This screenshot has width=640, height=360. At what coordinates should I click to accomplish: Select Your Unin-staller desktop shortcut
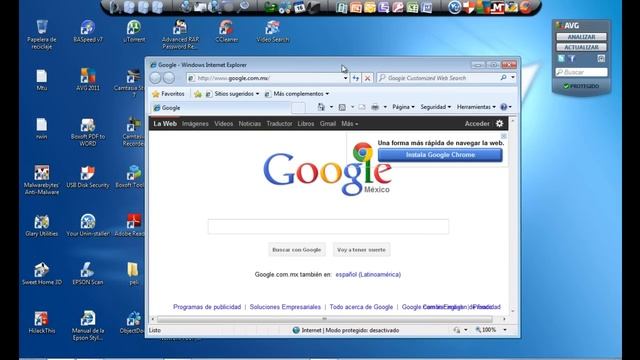[x=88, y=225]
